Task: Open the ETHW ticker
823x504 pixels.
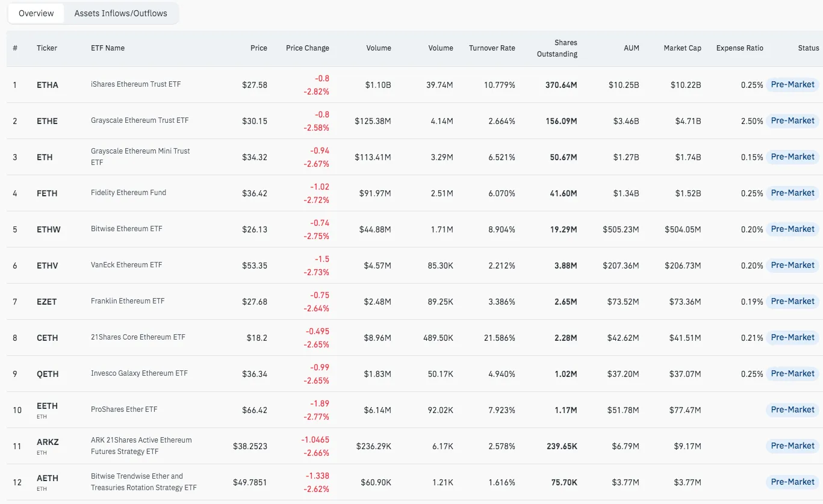Action: [x=49, y=229]
